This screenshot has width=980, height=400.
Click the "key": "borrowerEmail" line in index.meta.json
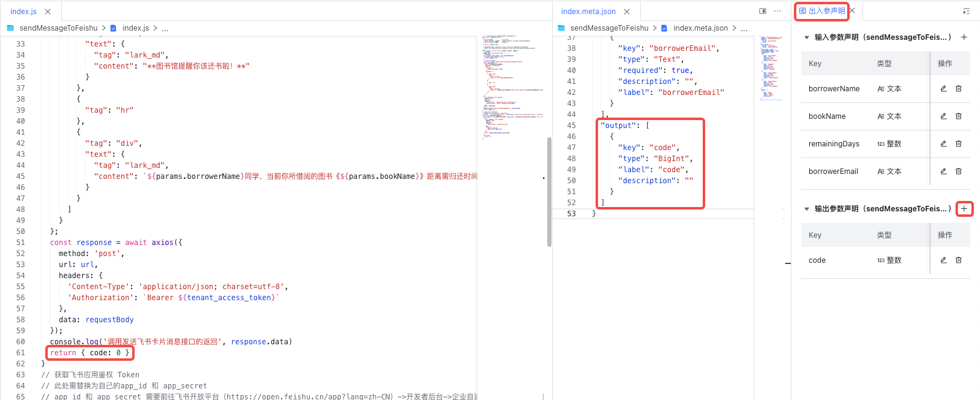(669, 48)
